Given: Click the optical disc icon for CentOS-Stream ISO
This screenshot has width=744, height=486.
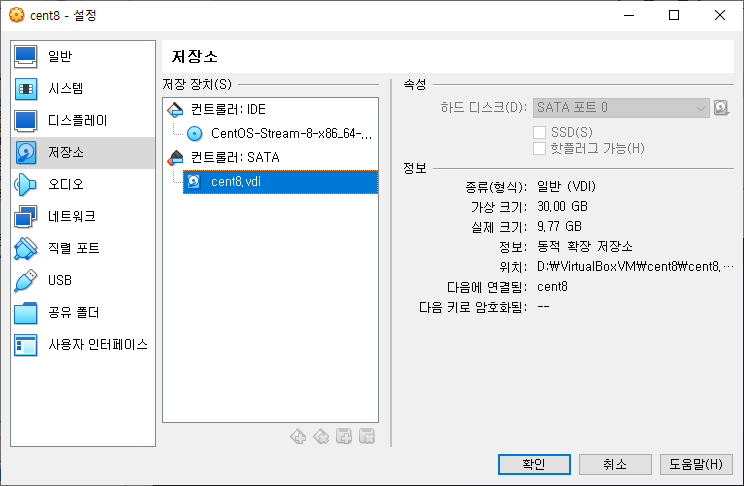Looking at the screenshot, I should (195, 134).
